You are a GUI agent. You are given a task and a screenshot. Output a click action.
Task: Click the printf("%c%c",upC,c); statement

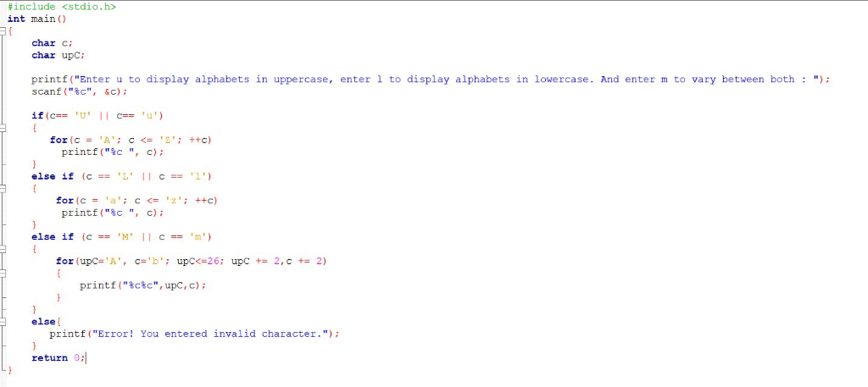pyautogui.click(x=142, y=285)
